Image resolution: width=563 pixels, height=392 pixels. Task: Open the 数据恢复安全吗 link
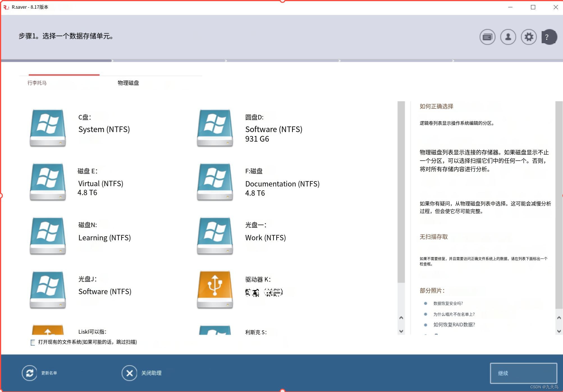(448, 303)
